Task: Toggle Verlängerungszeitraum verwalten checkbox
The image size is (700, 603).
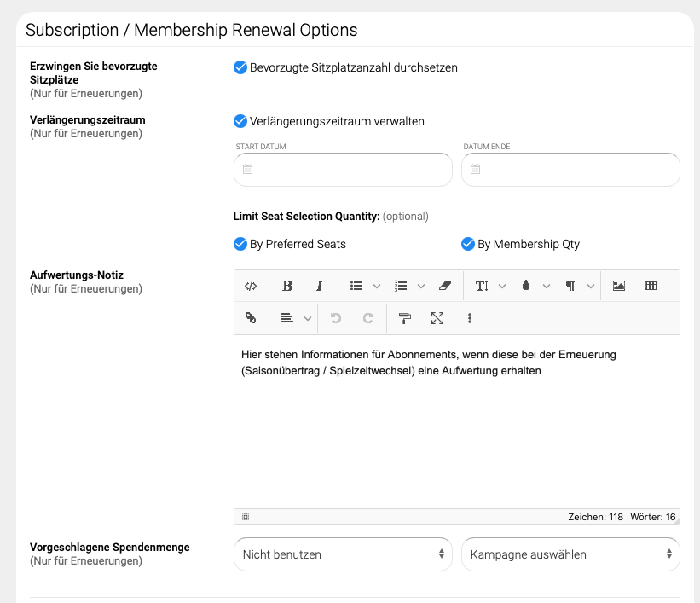Action: coord(240,121)
